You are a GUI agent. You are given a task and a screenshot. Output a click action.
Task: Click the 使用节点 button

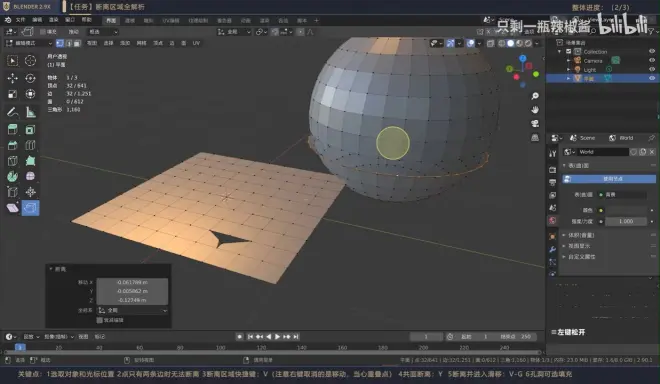[609, 179]
